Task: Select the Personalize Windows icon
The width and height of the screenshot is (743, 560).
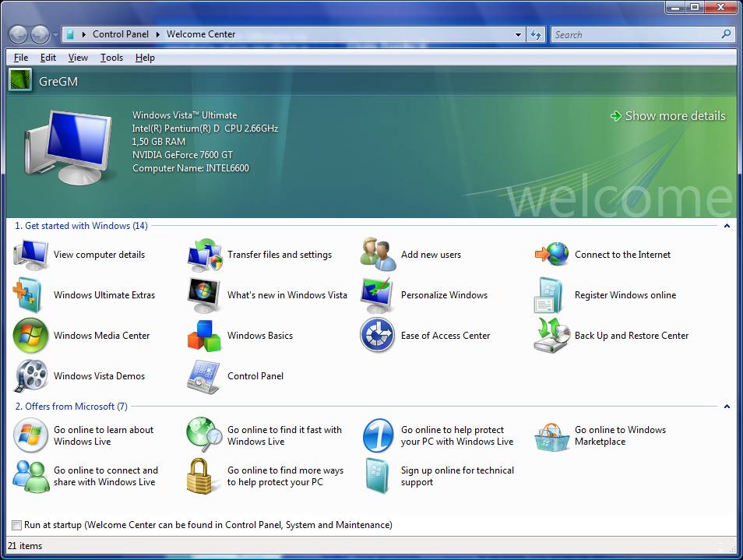Action: [x=377, y=295]
